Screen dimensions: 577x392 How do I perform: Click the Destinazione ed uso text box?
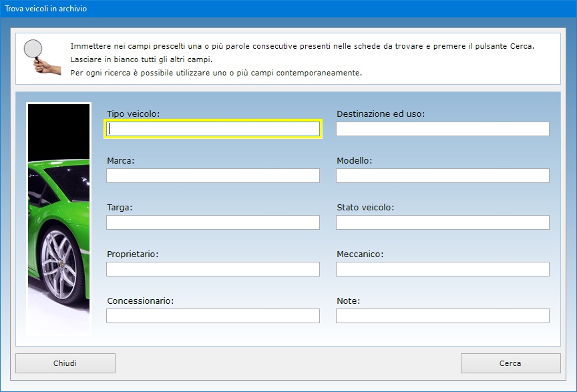tap(442, 129)
